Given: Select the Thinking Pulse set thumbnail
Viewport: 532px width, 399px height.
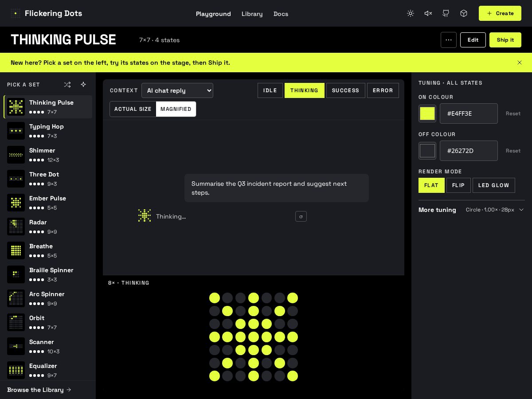Looking at the screenshot, I should (x=16, y=107).
